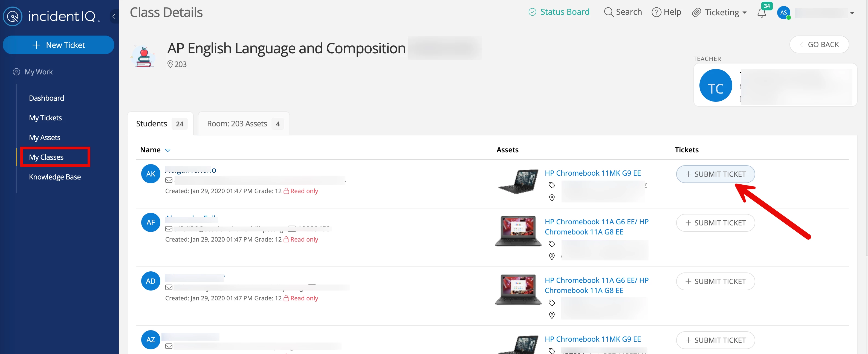Open My Classes in sidebar
Viewport: 868px width, 354px height.
click(46, 157)
